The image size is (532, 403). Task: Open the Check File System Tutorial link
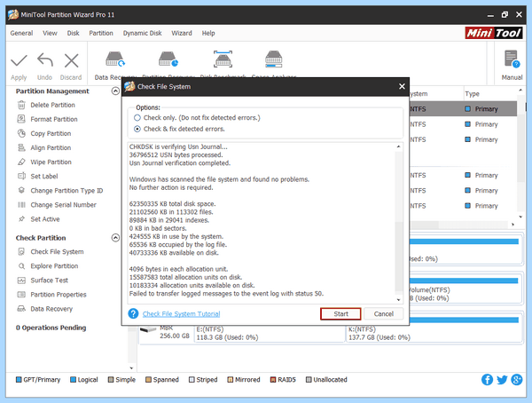pos(181,314)
